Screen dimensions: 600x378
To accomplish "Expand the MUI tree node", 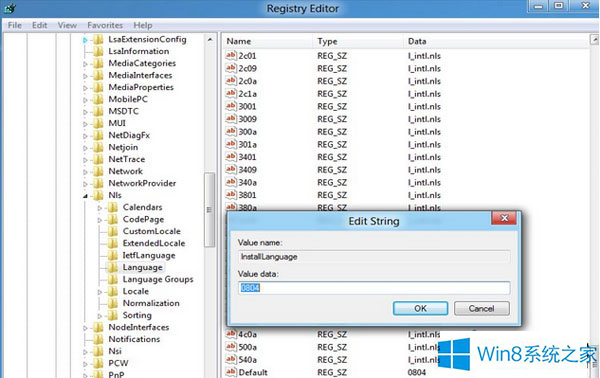I will point(85,124).
